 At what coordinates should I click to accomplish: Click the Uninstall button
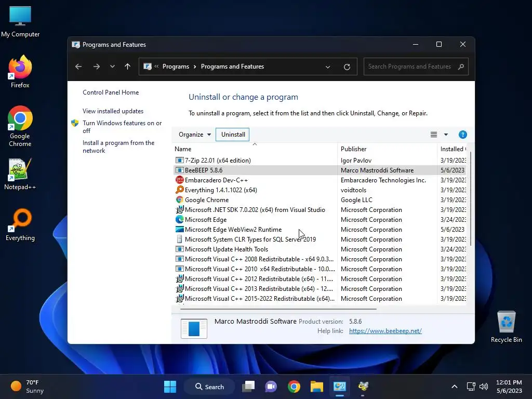pos(233,135)
